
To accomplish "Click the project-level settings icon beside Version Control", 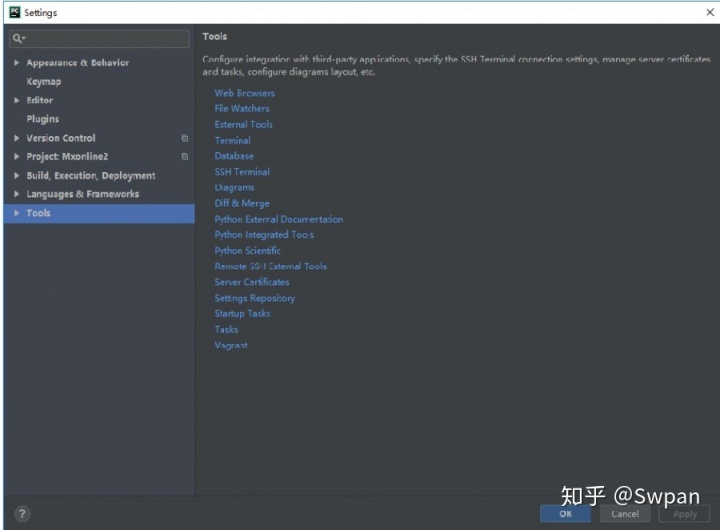I will tap(184, 138).
